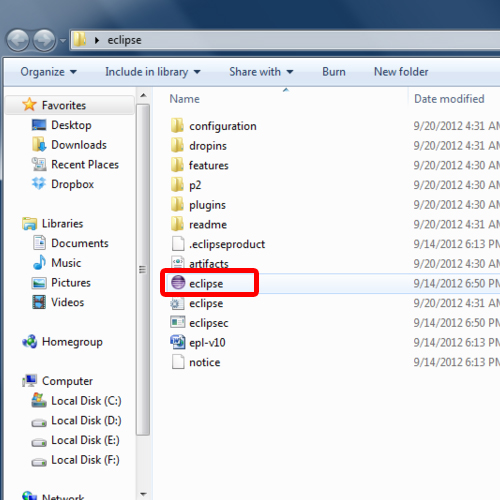This screenshot has height=500, width=500.
Task: Click the Local Disk (C:) drive icon
Action: (39, 400)
